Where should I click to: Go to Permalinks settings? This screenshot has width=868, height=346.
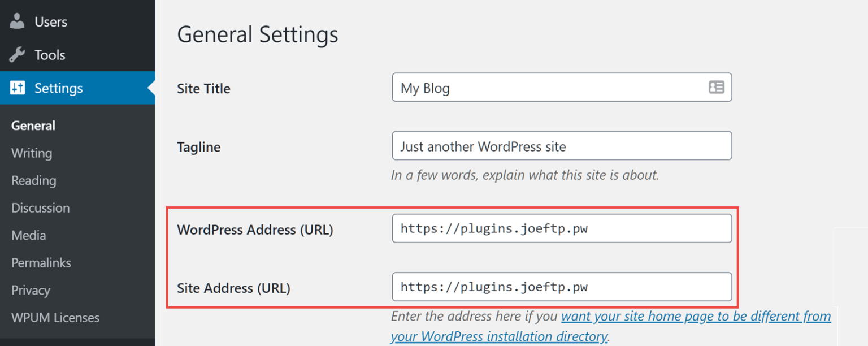tap(41, 263)
